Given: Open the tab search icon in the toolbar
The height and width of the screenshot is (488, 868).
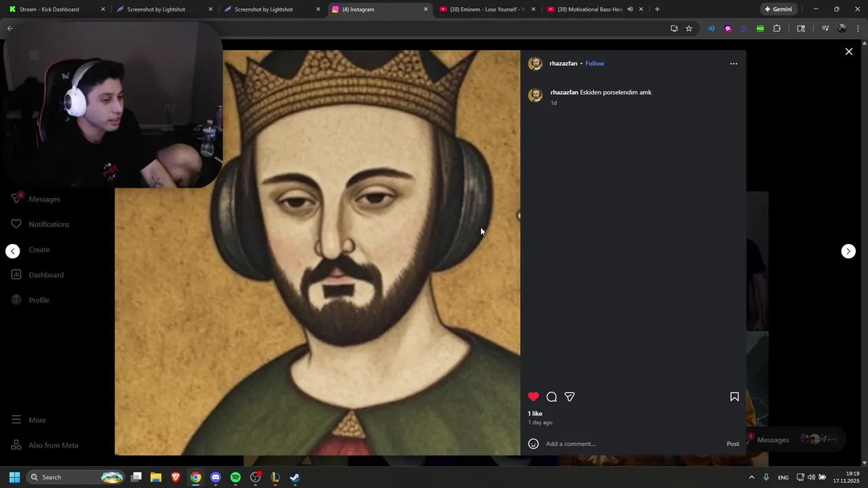Looking at the screenshot, I should pyautogui.click(x=801, y=28).
